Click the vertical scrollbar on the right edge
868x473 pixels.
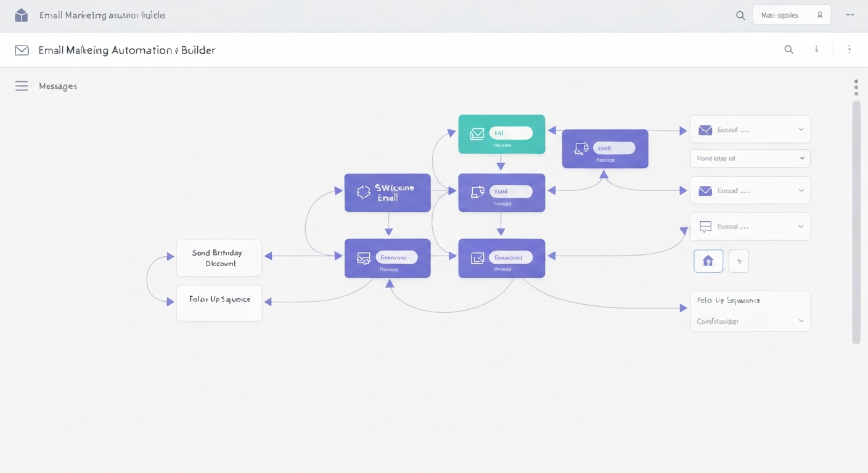tap(856, 222)
